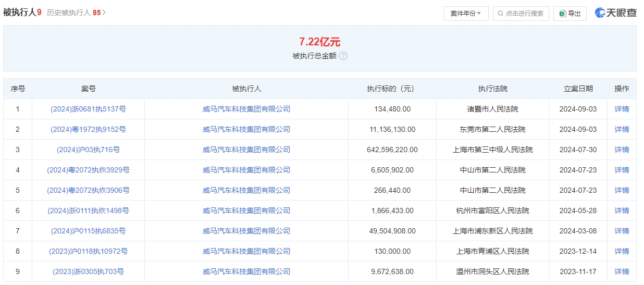Open 详情 for the 6,605,902.00 row
644x285 pixels.
(622, 170)
